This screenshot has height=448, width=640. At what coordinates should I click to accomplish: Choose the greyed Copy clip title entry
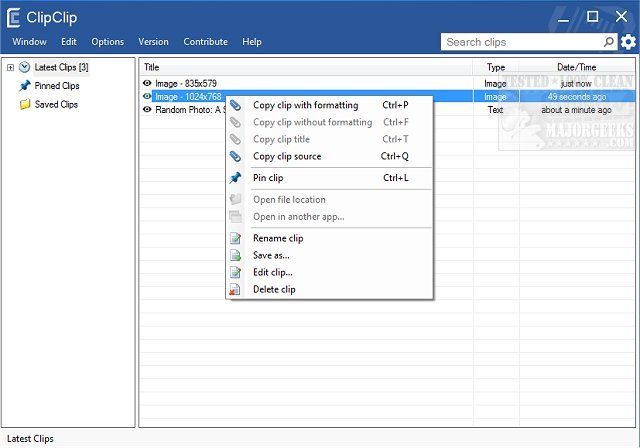(x=329, y=139)
